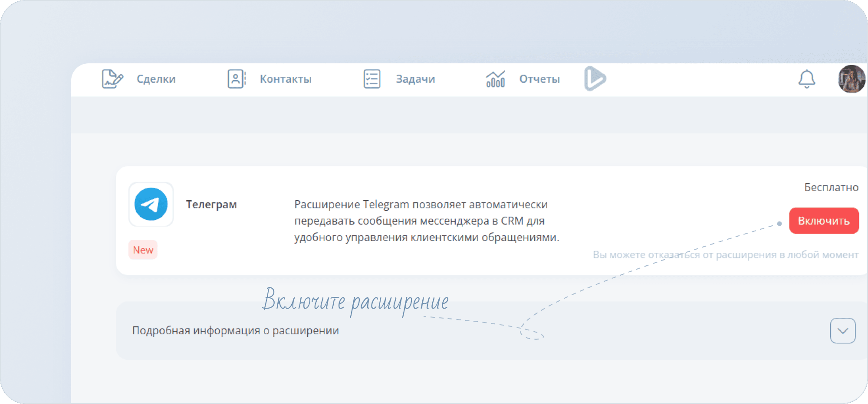Viewport: 868px width, 404px height.
Task: Open the user profile avatar
Action: pos(851,79)
